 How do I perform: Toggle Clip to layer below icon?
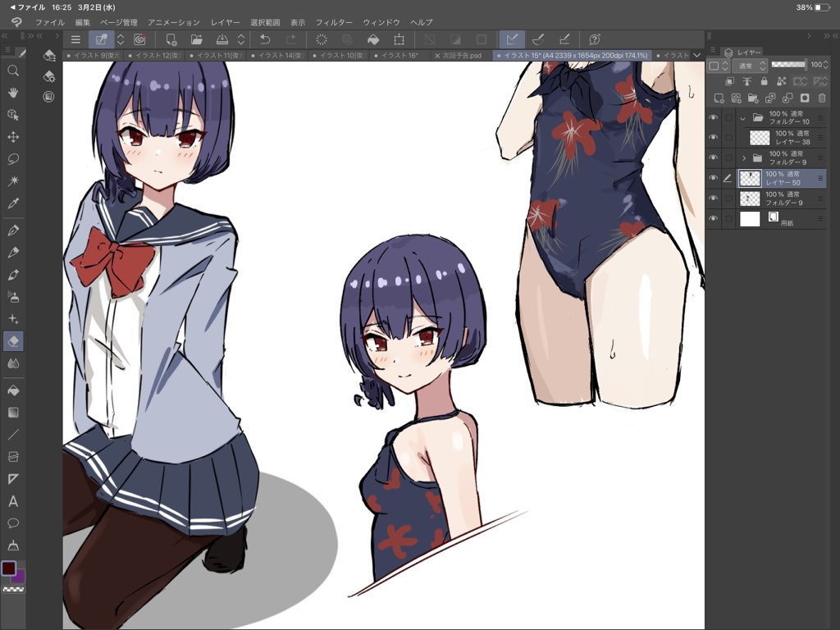729,81
